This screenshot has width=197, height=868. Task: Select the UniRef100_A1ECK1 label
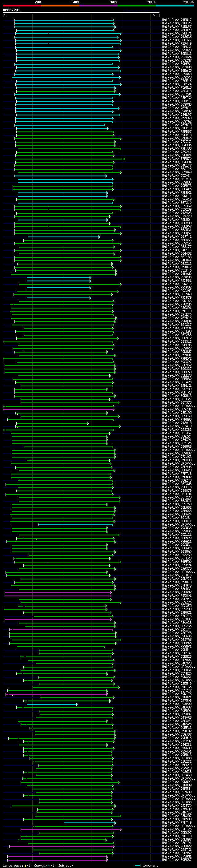(177, 47)
